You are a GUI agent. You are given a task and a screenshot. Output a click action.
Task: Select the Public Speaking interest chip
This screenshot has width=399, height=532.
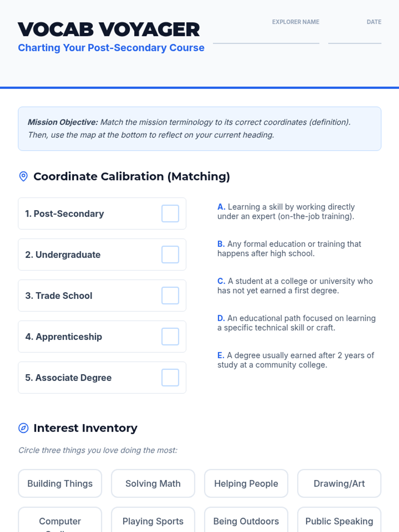[x=339, y=520]
